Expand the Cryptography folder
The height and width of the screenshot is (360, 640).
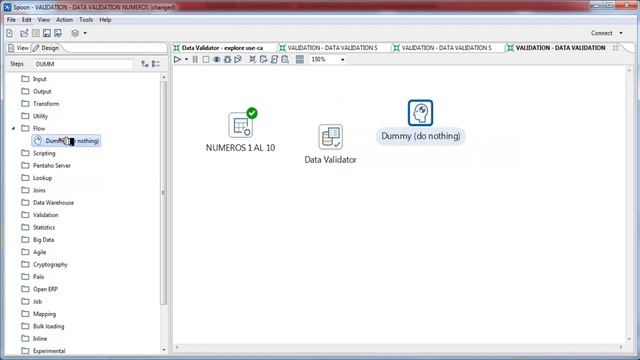[x=44, y=264]
